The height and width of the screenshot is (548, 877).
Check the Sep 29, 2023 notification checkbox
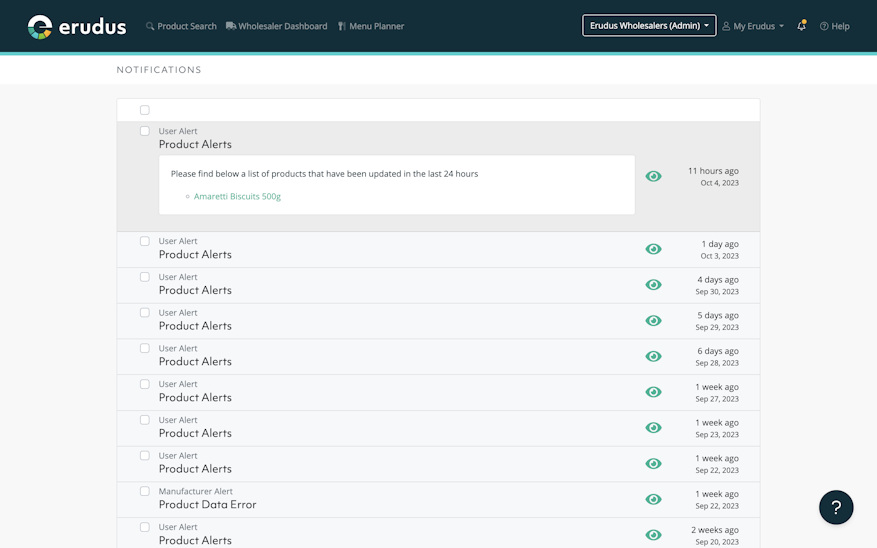(145, 313)
